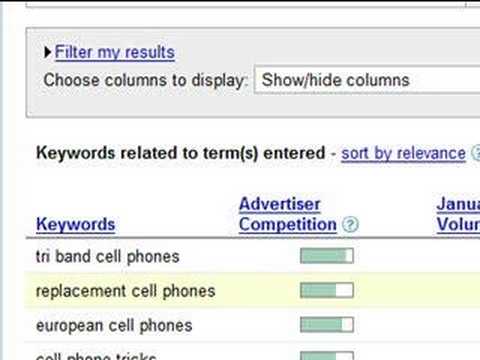480x360 pixels.
Task: Sort by Advertiser Competition column header
Action: pos(288,214)
